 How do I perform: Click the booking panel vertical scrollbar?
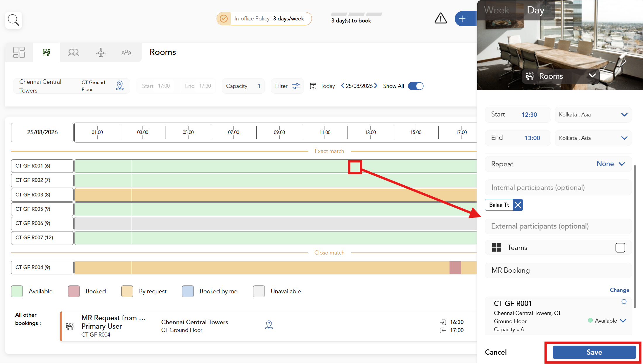pos(635,236)
